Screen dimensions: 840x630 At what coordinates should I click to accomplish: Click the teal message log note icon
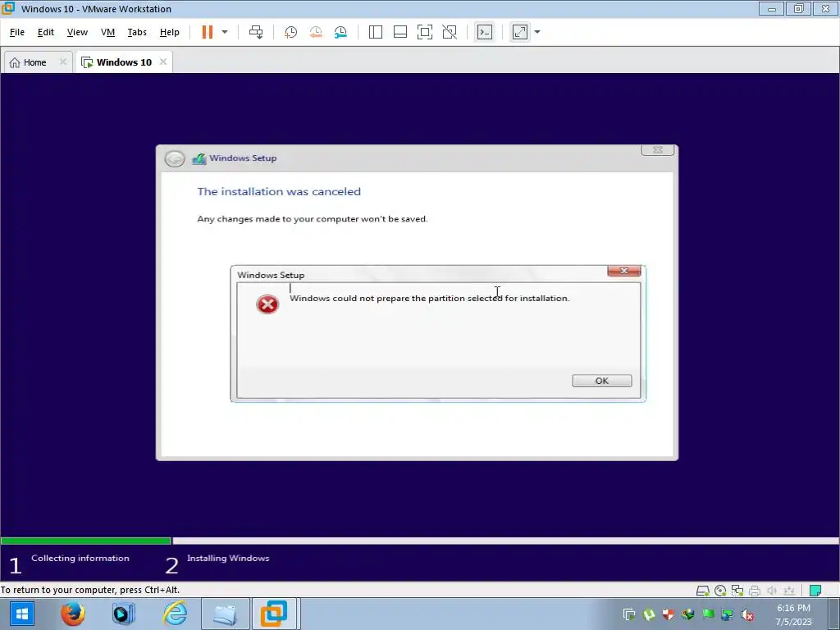(x=815, y=591)
